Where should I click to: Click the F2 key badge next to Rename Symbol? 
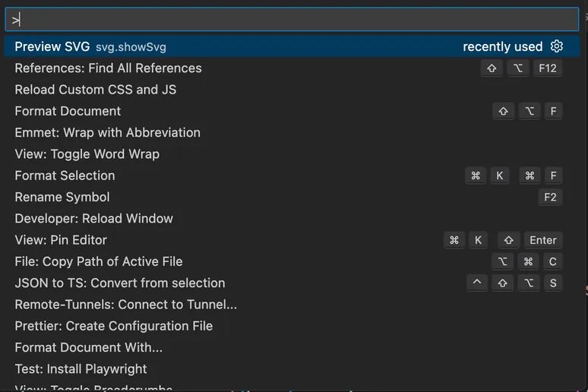coord(550,197)
